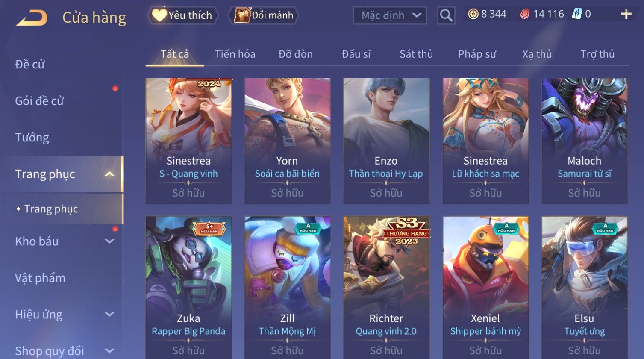The width and height of the screenshot is (644, 359).
Task: Open Đổi mảnh chest exchange
Action: click(264, 15)
